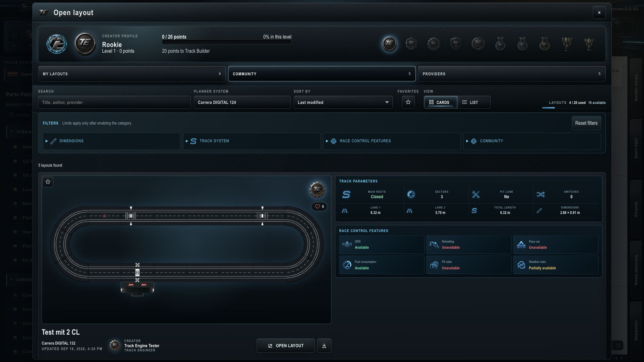
Task: Click the Main Route S icon
Action: point(346,194)
